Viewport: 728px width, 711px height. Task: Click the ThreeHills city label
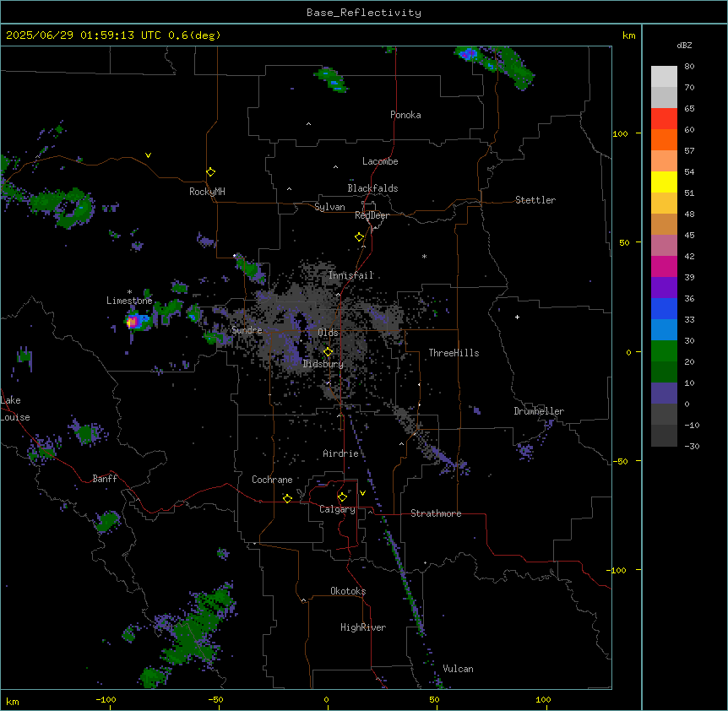454,353
